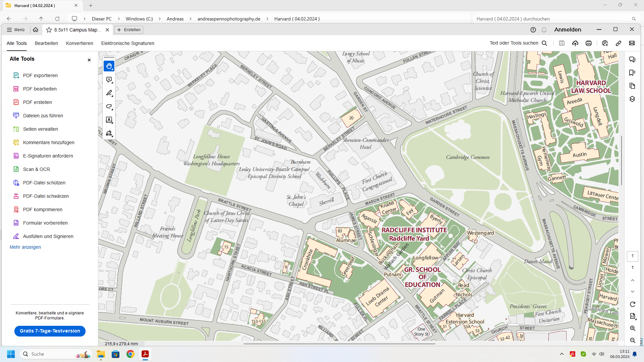Select the fill and sign pen tool
The height and width of the screenshot is (362, 644).
(109, 133)
